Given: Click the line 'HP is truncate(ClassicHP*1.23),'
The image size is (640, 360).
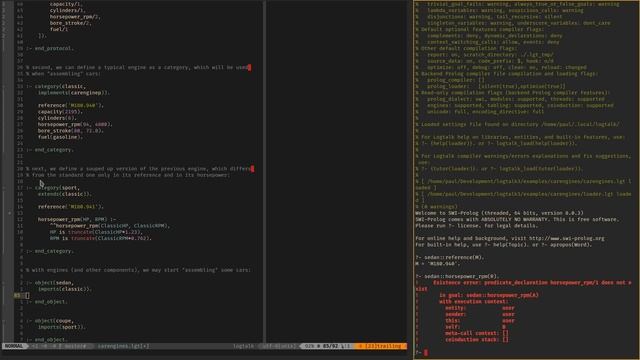Looking at the screenshot, I should point(96,232).
